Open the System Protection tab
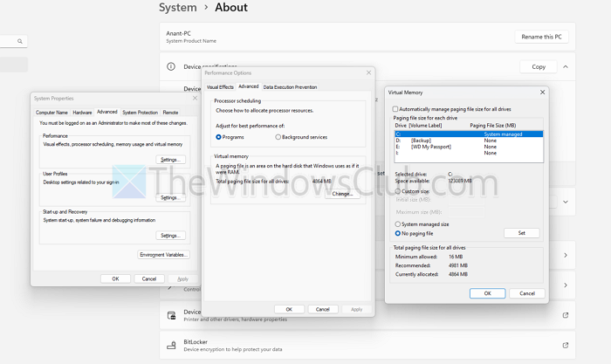611x364 pixels. 140,113
